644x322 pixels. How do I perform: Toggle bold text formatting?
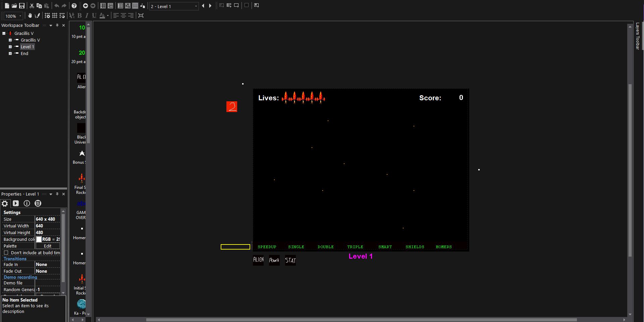[79, 16]
